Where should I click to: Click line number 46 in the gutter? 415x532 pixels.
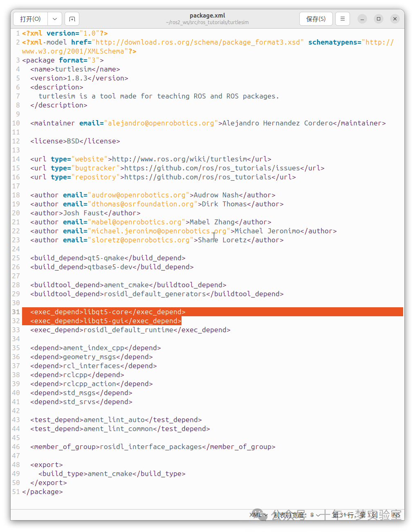(x=16, y=447)
